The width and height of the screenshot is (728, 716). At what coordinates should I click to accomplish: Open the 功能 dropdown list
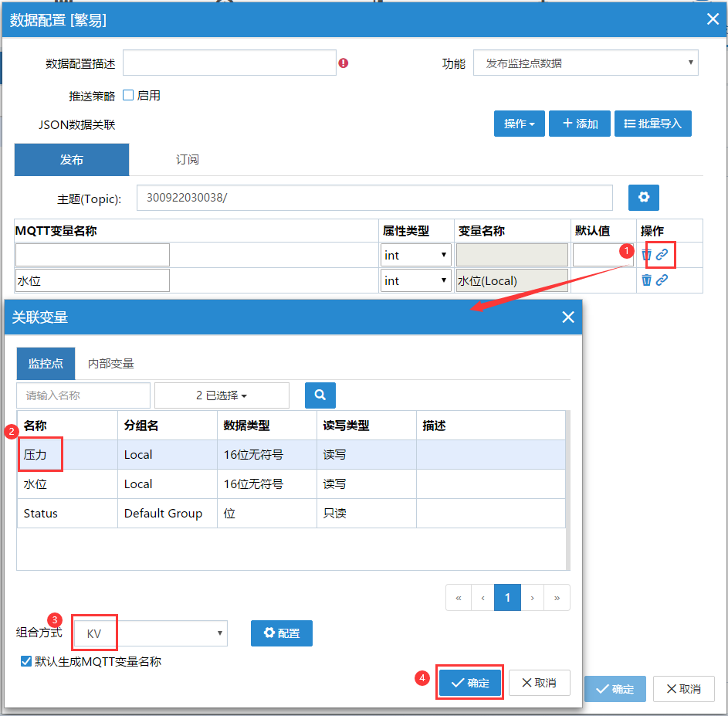(585, 63)
